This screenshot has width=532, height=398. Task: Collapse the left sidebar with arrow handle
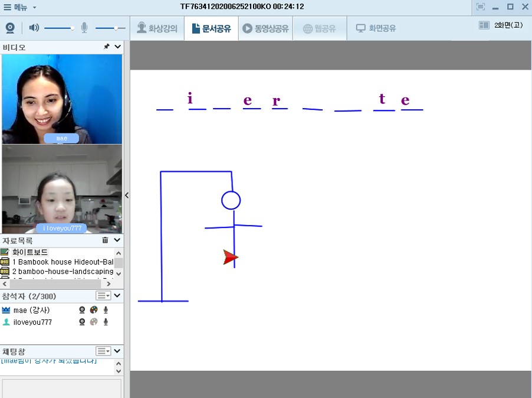coord(127,195)
